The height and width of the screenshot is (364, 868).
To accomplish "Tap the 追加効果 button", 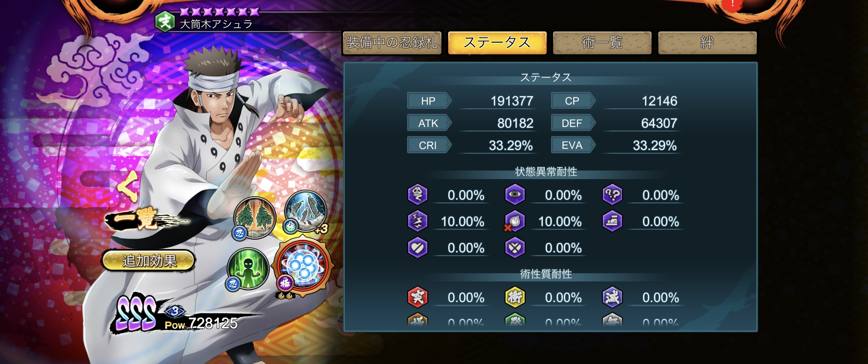I will pos(149,261).
